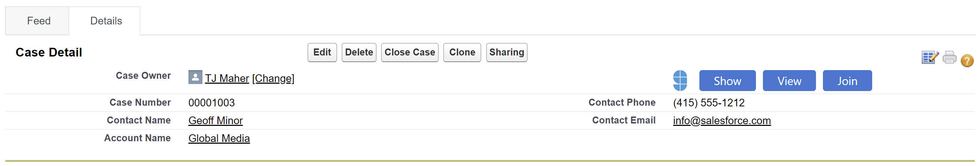Screen dimensions: 980x166
Task: Open the TJ Maher owner link
Action: click(x=227, y=78)
